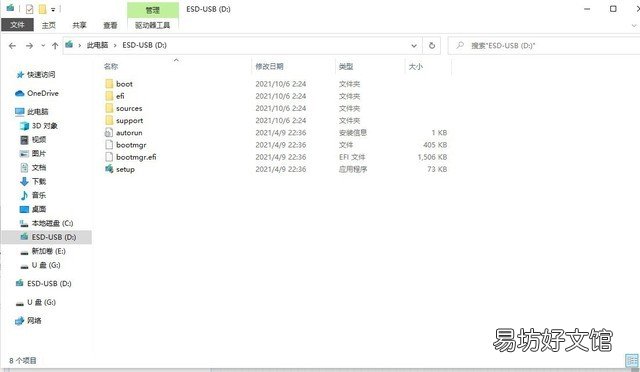This screenshot has height=372, width=640.
Task: Select the bottom ESD-USB (D:) sidebar entry
Action: tap(49, 283)
